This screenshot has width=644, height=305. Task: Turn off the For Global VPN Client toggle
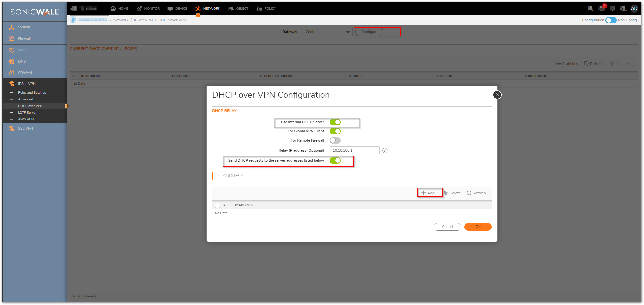[335, 131]
